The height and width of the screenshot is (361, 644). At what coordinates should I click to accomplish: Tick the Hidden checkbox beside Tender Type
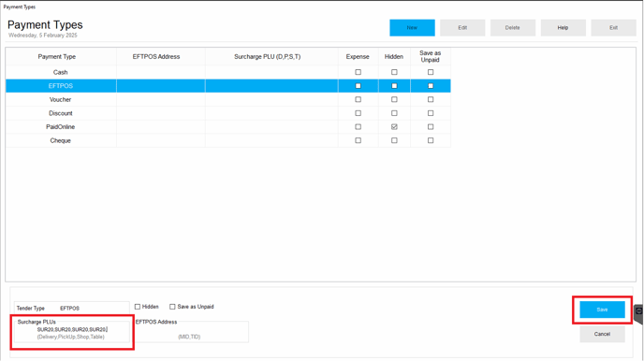click(138, 307)
